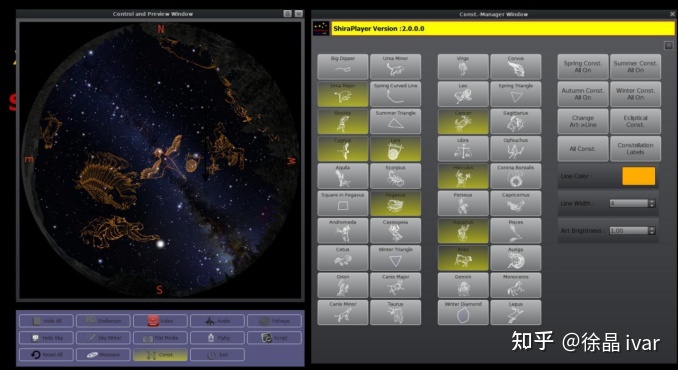Open the Script button

(x=275, y=338)
